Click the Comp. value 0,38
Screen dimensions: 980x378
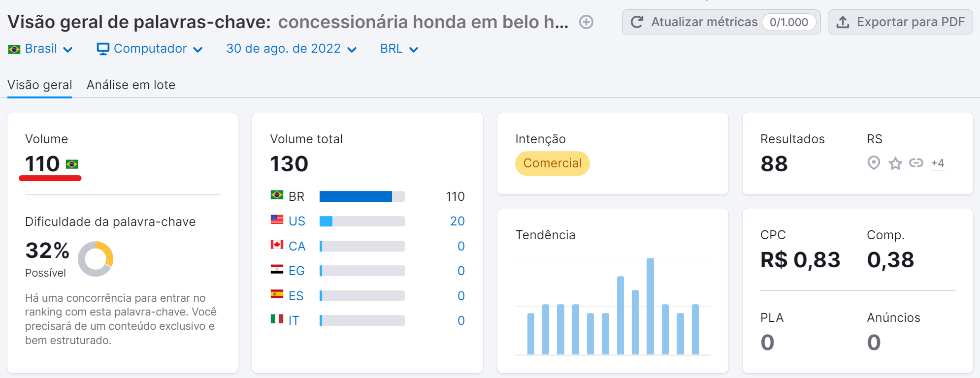890,260
